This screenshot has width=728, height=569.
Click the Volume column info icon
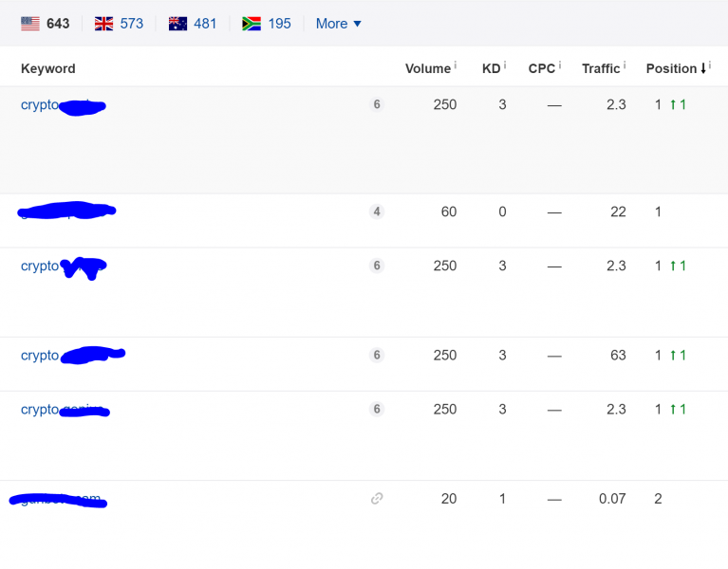click(x=456, y=65)
